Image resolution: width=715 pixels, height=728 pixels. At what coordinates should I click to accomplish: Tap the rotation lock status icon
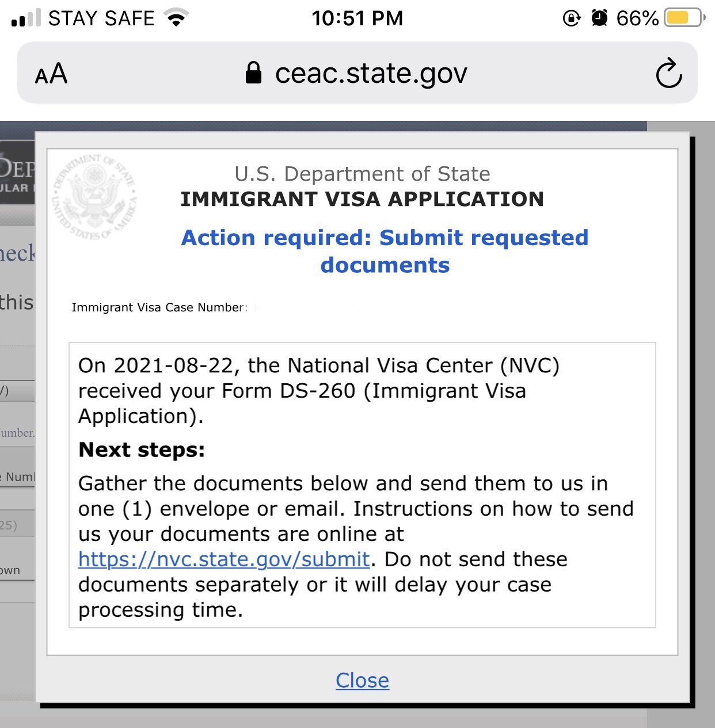(x=571, y=18)
